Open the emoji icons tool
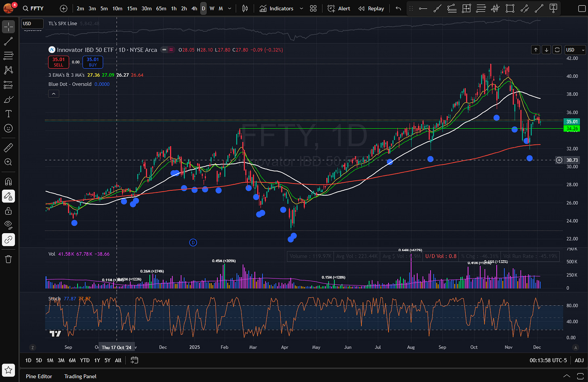Image resolution: width=588 pixels, height=382 pixels. [8, 128]
